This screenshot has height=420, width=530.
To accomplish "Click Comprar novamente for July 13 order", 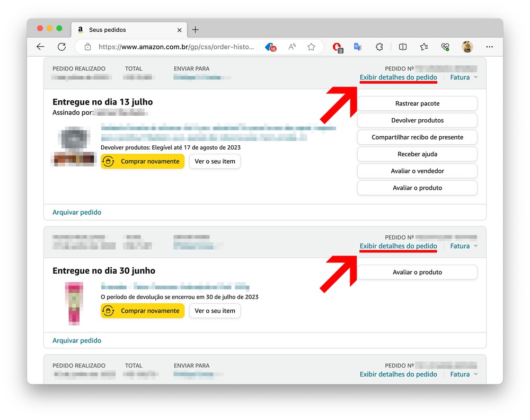I will pyautogui.click(x=143, y=161).
